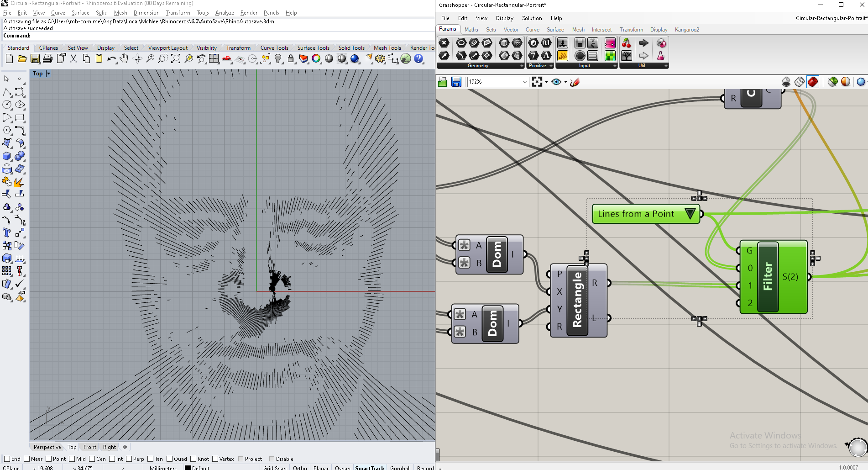Switch to the Kangaroo2 tab
Image resolution: width=868 pixels, height=470 pixels.
(687, 30)
